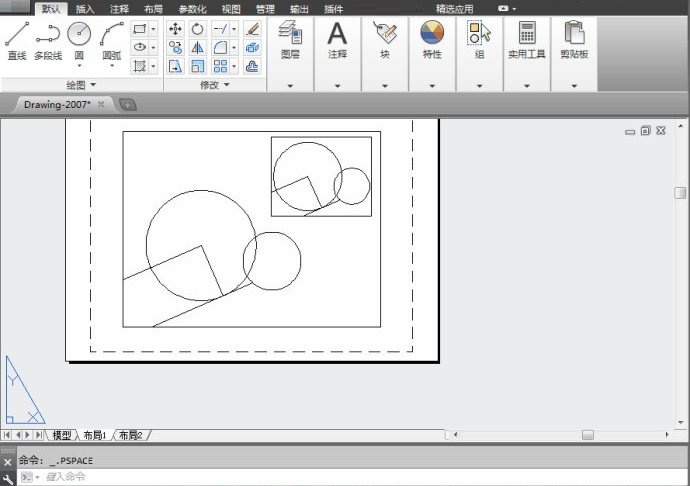Open the rectangle tool dropdown arrow
690x486 pixels.
[153, 29]
